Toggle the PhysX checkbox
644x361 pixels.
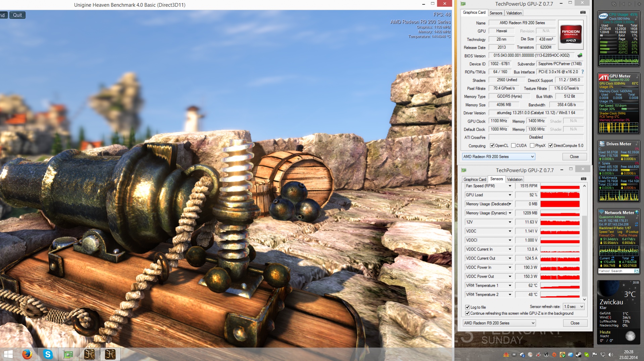coord(532,146)
